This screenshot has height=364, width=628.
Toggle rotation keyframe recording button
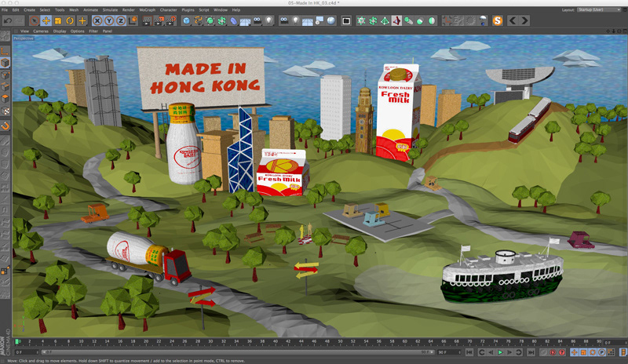[593, 352]
